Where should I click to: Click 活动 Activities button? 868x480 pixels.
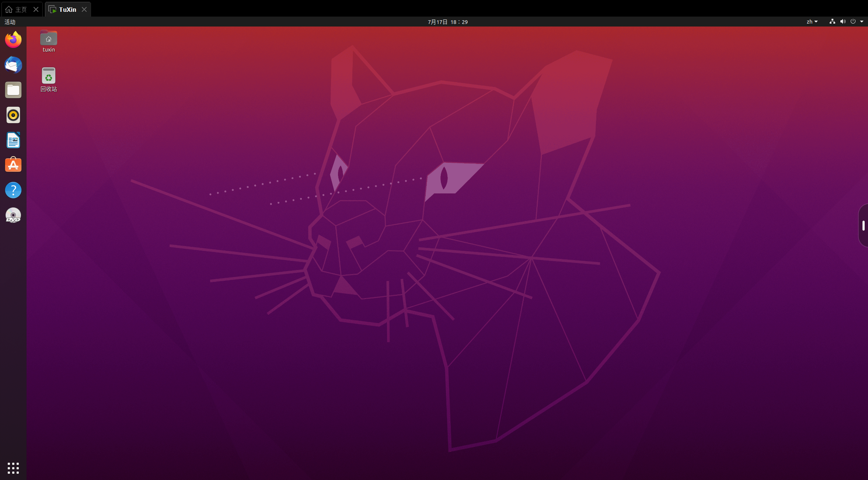10,22
